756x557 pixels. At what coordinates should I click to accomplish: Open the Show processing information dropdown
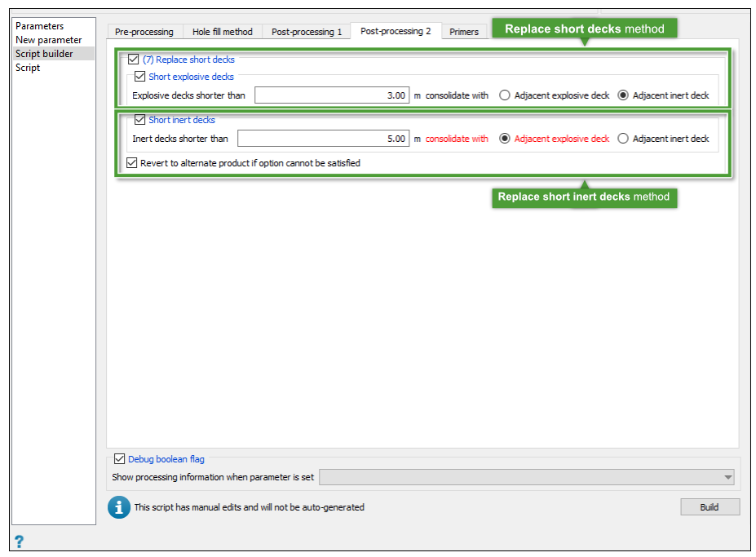[x=527, y=477]
